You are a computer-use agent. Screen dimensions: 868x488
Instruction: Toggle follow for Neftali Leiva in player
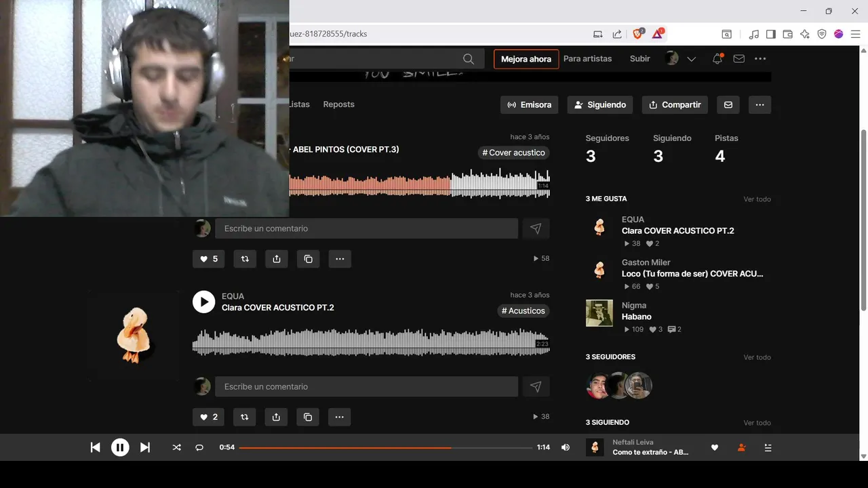(741, 447)
